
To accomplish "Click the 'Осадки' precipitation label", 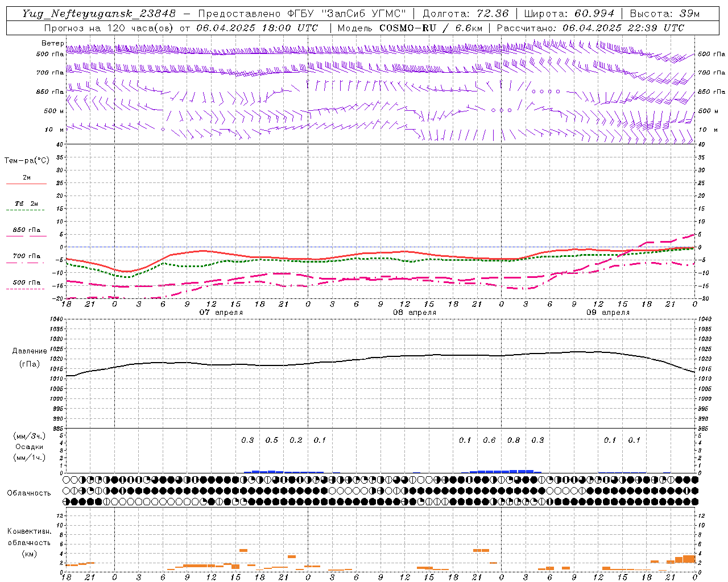I will pyautogui.click(x=30, y=447).
